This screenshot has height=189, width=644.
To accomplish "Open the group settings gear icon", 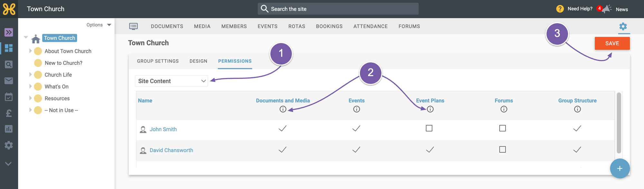I will 623,26.
